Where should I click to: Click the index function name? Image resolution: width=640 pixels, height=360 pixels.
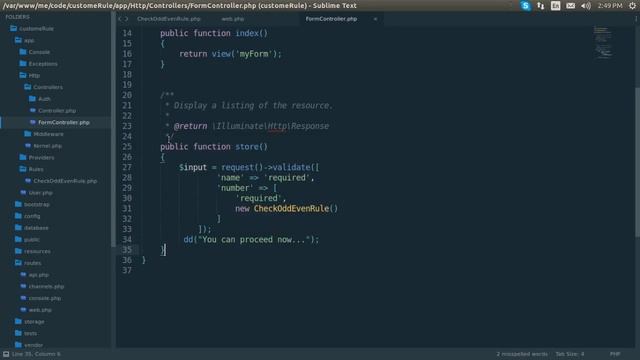tap(247, 33)
